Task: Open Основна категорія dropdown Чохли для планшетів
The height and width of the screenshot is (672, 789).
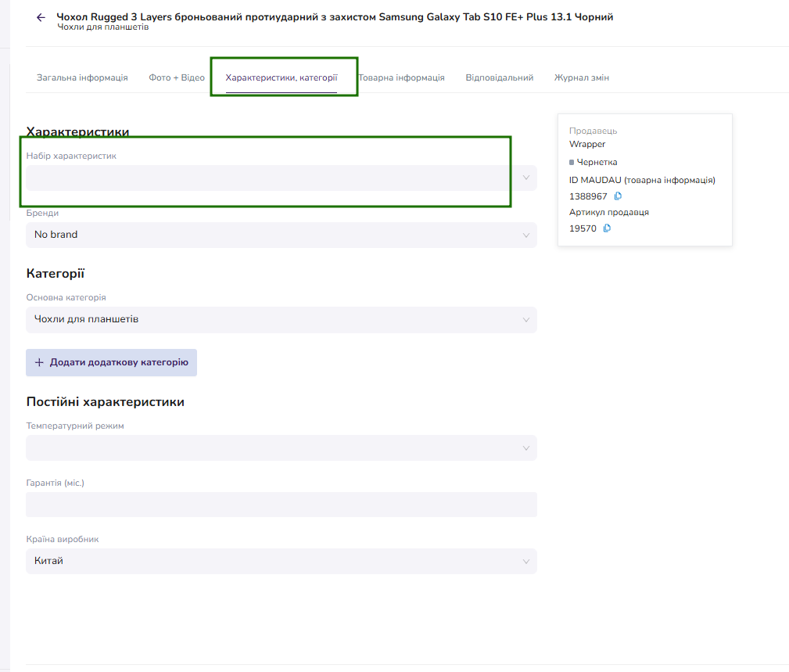Action: pyautogui.click(x=282, y=320)
